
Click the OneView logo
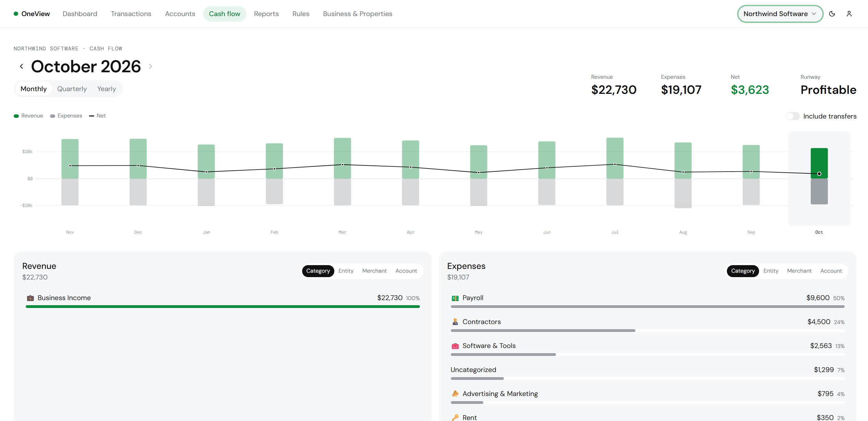coord(32,14)
